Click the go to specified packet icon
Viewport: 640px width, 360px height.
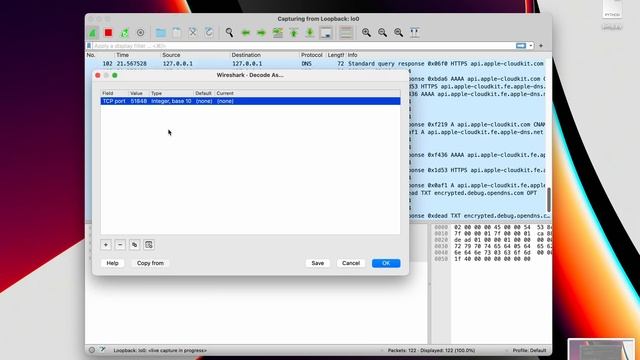coord(278,33)
